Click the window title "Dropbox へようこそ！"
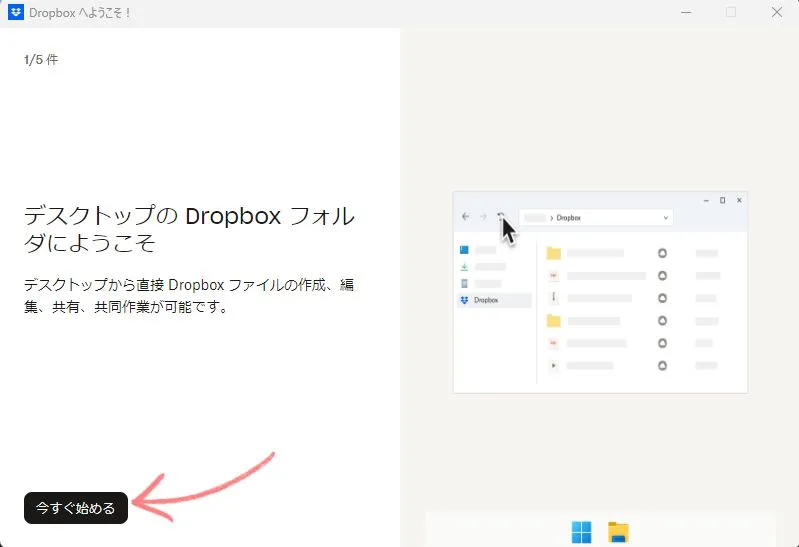 (x=80, y=13)
